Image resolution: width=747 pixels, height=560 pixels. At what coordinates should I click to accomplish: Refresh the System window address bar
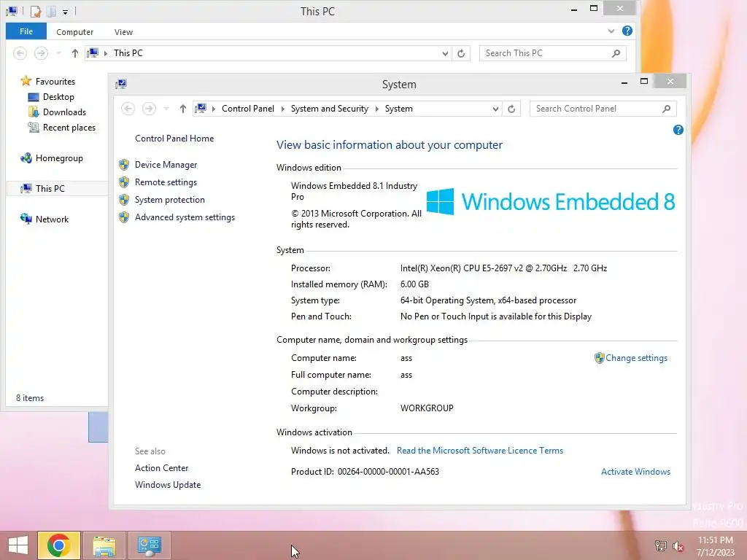[511, 109]
